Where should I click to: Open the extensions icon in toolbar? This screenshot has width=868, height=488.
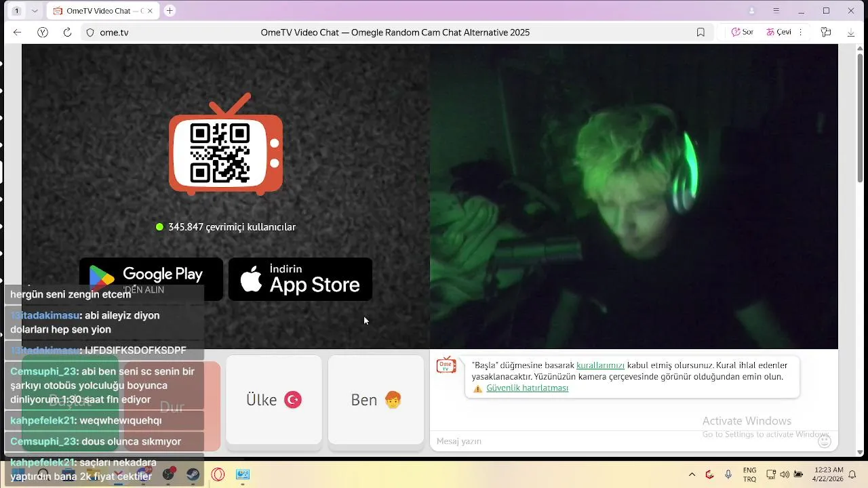(x=826, y=33)
